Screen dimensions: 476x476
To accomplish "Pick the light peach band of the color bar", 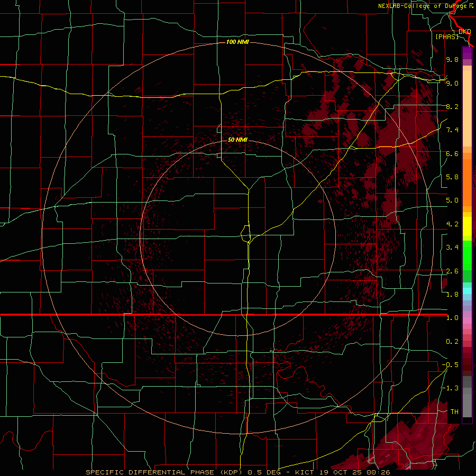I will 467,109.
